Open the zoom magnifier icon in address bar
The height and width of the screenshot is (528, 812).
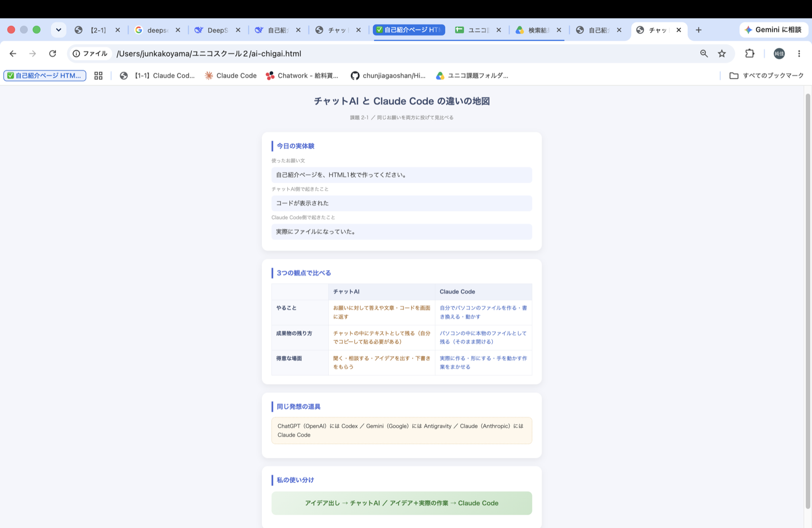coord(704,53)
